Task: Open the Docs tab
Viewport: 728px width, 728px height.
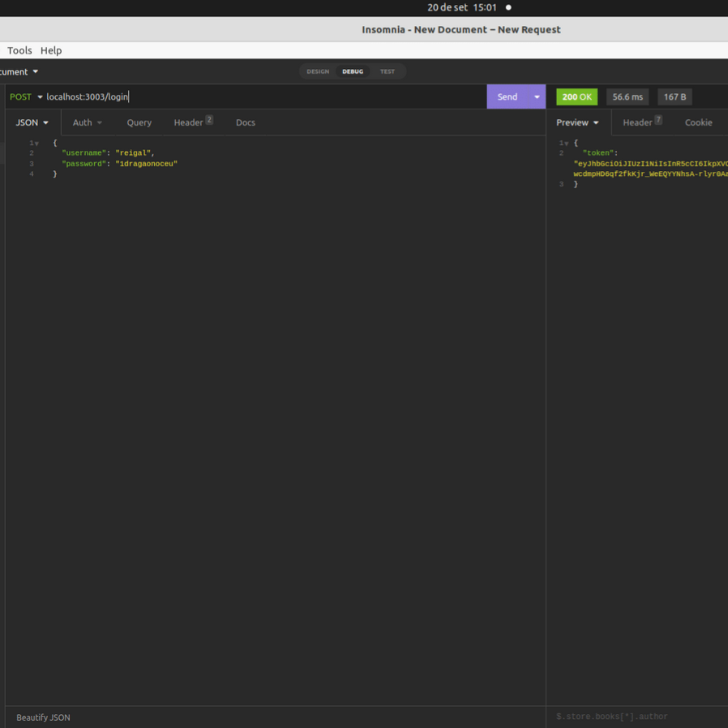Action: point(245,122)
